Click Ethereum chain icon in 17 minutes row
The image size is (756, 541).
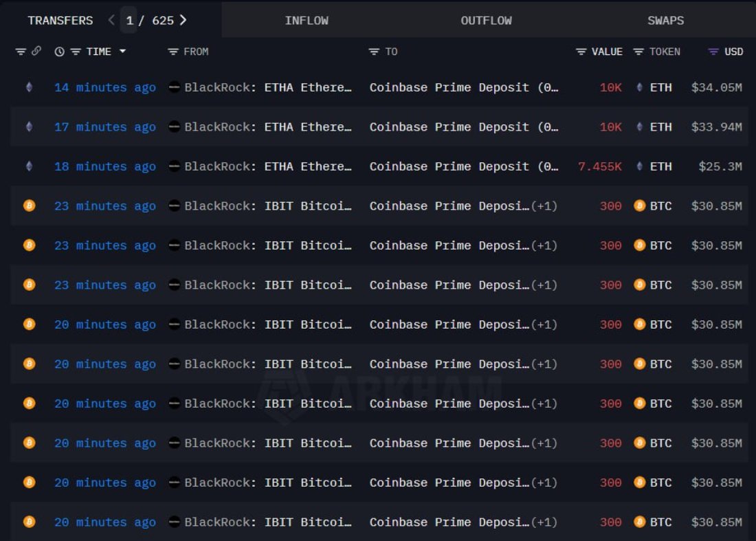[30, 126]
